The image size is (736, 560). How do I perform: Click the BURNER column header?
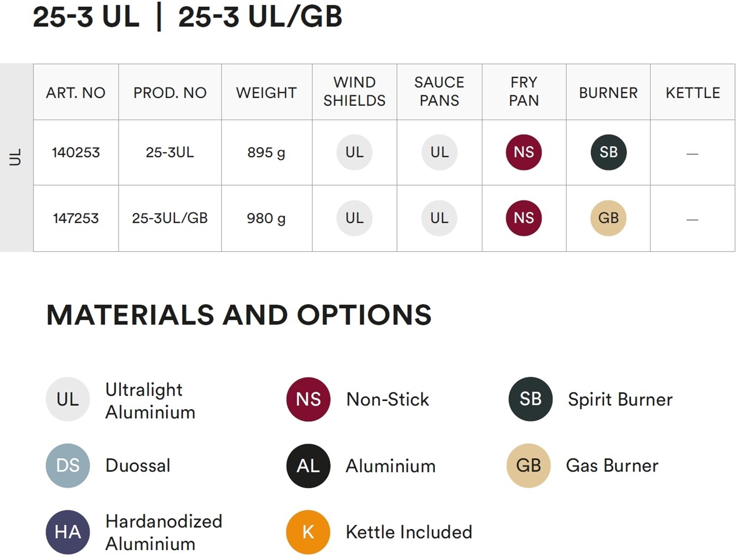pos(608,93)
